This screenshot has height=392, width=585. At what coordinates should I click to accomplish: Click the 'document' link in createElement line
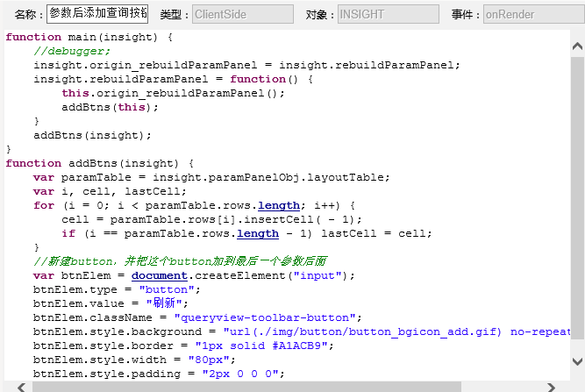[160, 275]
